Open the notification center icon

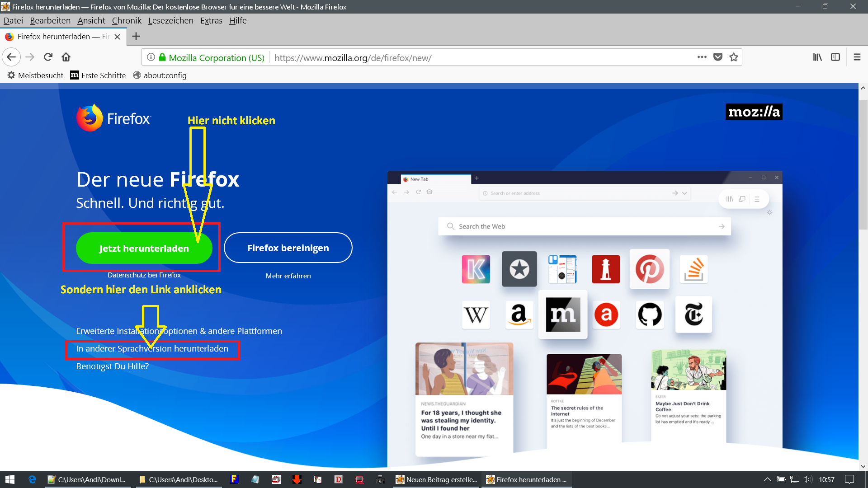click(849, 479)
